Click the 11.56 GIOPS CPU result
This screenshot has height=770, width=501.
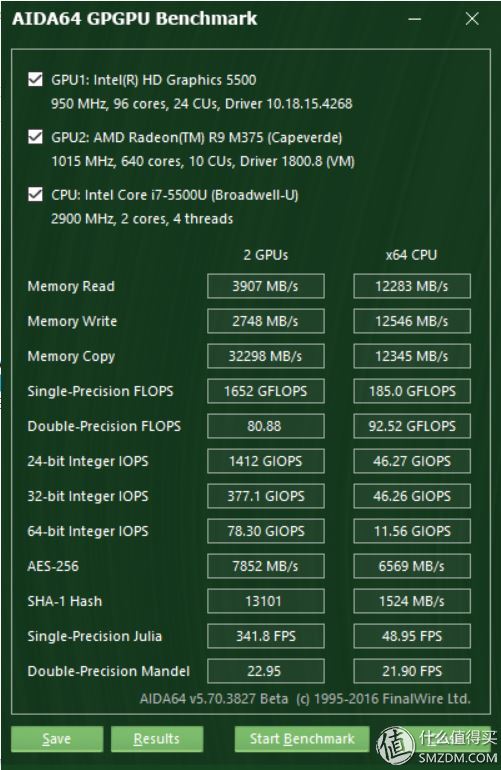point(412,531)
